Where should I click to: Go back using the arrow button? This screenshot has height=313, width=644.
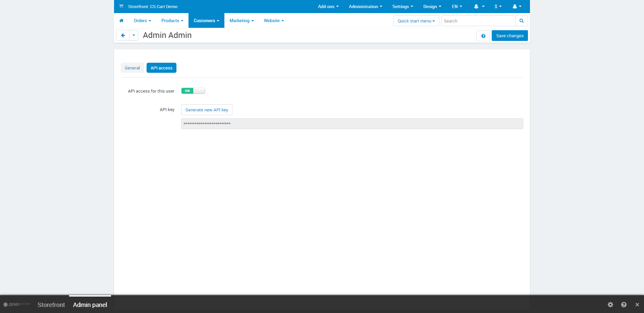tap(123, 35)
